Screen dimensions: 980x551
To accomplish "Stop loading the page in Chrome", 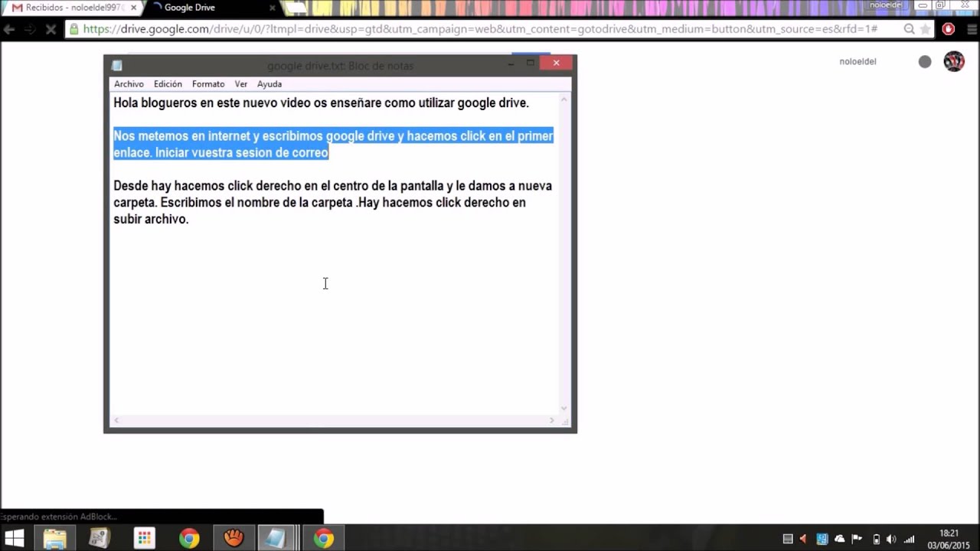I will tap(50, 29).
